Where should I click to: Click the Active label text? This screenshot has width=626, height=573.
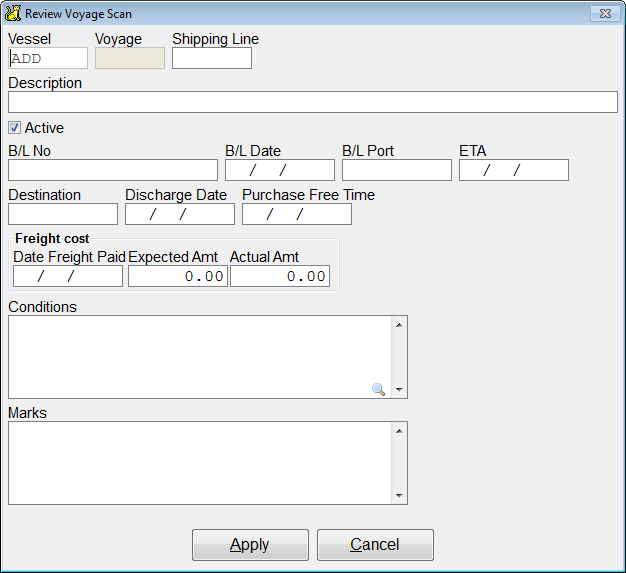click(x=44, y=128)
